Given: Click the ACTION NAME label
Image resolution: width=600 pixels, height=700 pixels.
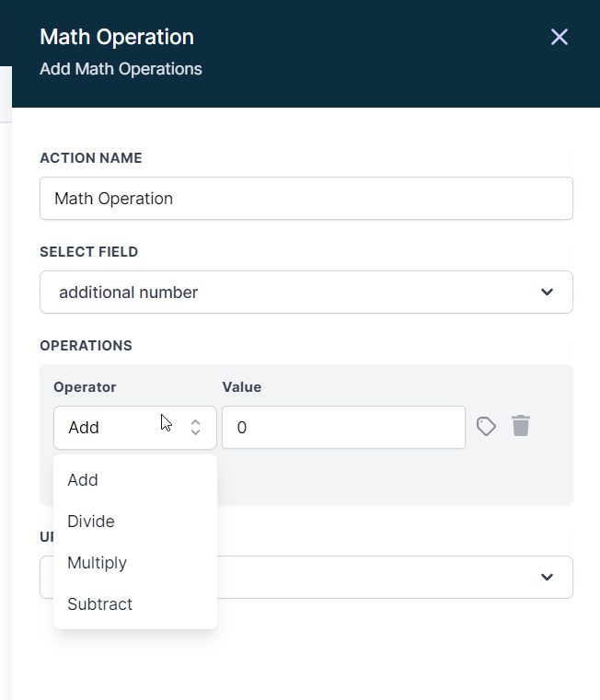Looking at the screenshot, I should [x=91, y=158].
